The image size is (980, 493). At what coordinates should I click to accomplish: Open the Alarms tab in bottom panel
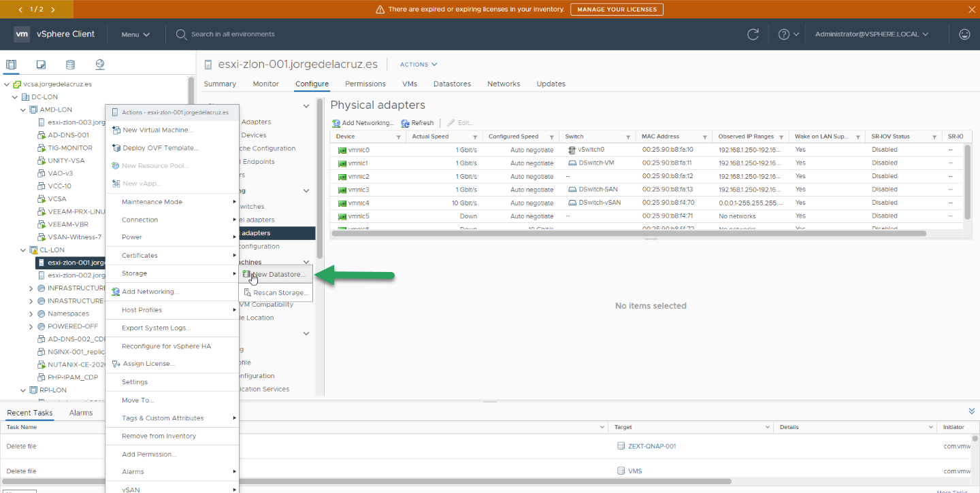coord(81,413)
